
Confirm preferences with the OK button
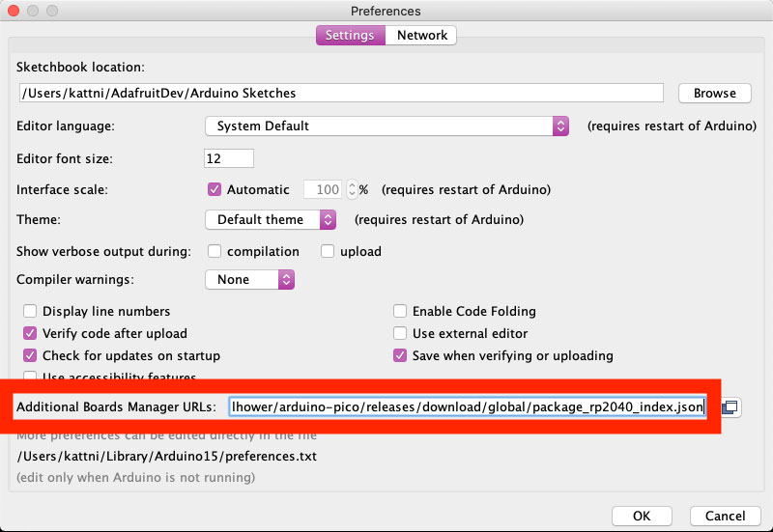pos(642,516)
